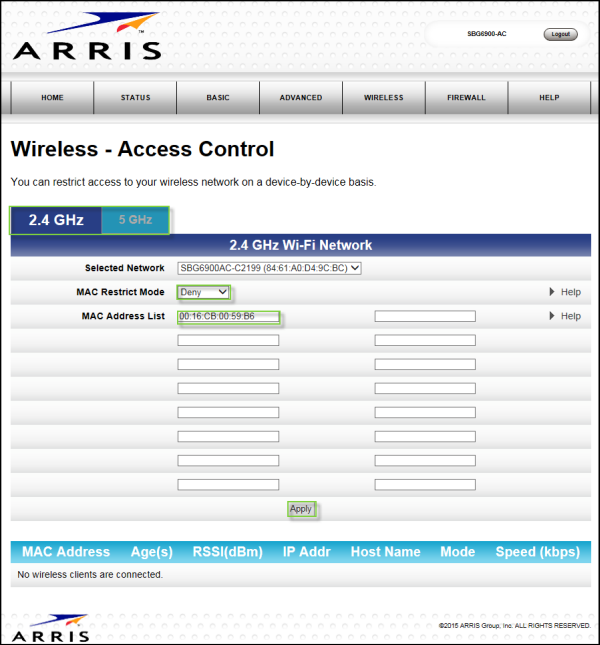Image resolution: width=600 pixels, height=645 pixels.
Task: Click the MAC address field containing 00:16:CB:00:59:B6
Action: pyautogui.click(x=228, y=316)
